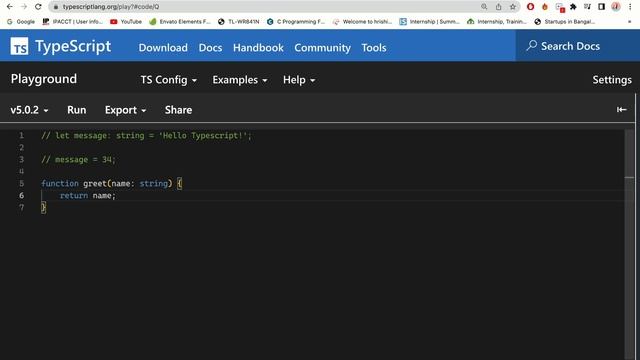Open the Tools nav item
This screenshot has height=360, width=640.
click(x=373, y=47)
